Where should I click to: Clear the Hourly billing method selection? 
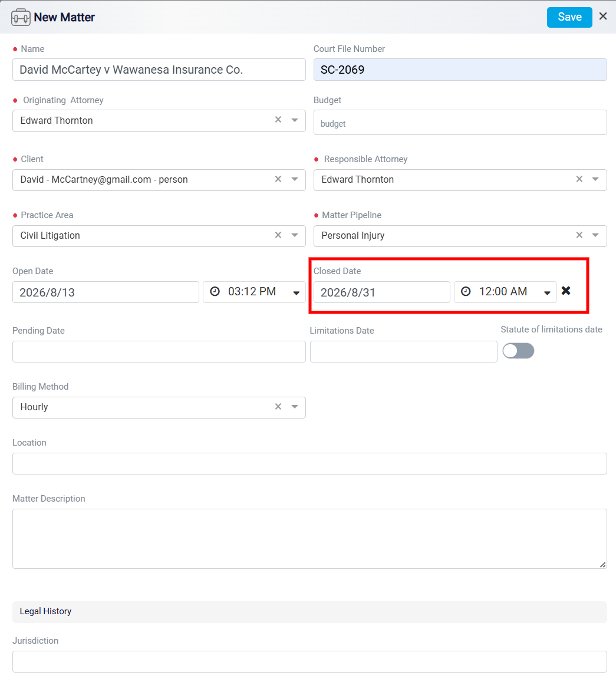[x=278, y=407]
